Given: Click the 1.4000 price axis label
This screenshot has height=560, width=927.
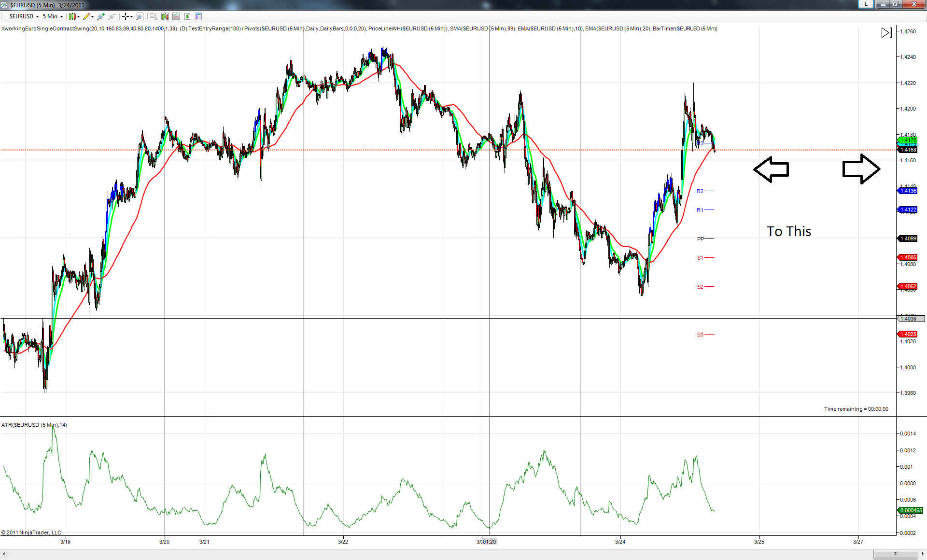Looking at the screenshot, I should 908,367.
